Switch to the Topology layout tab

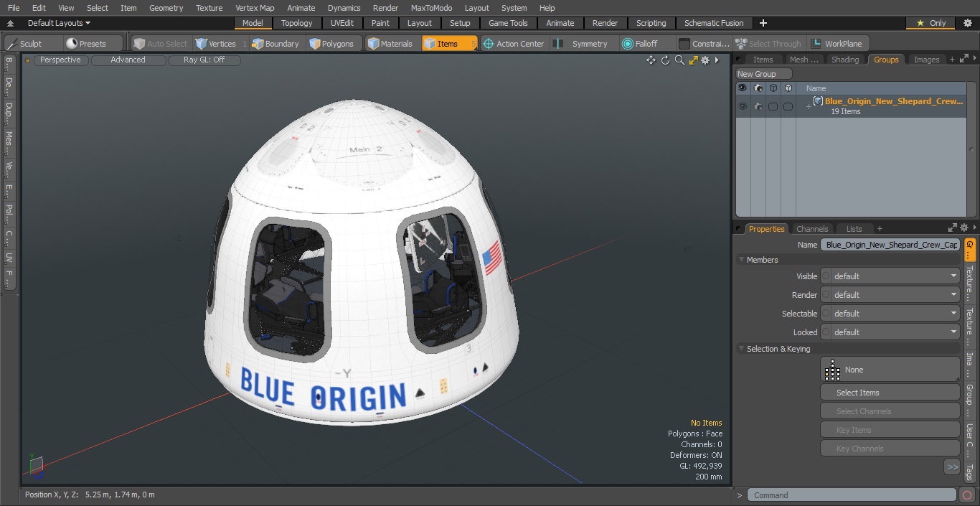(296, 23)
